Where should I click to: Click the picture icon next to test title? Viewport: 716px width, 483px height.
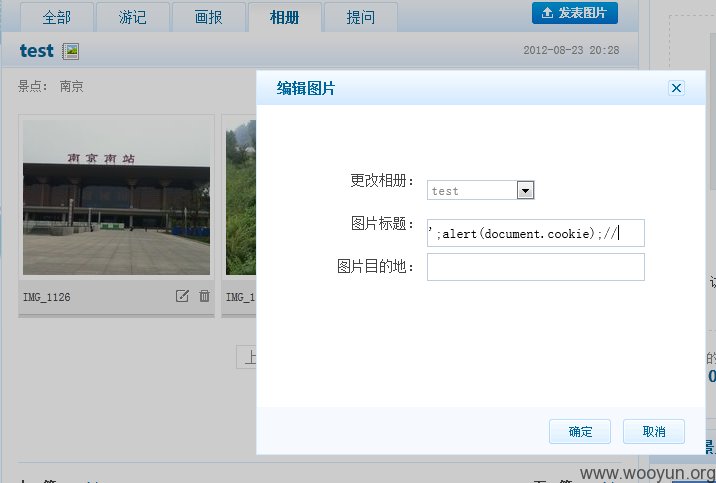[71, 51]
